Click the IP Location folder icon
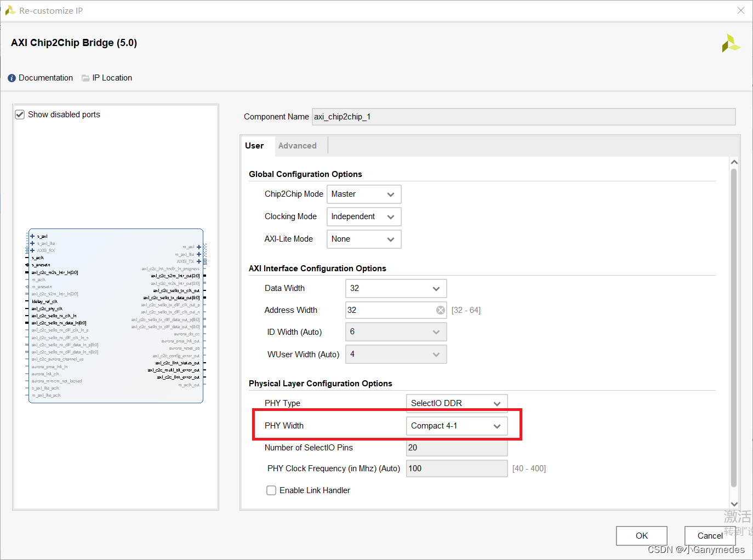Screen dimensions: 753x560 (x=85, y=78)
